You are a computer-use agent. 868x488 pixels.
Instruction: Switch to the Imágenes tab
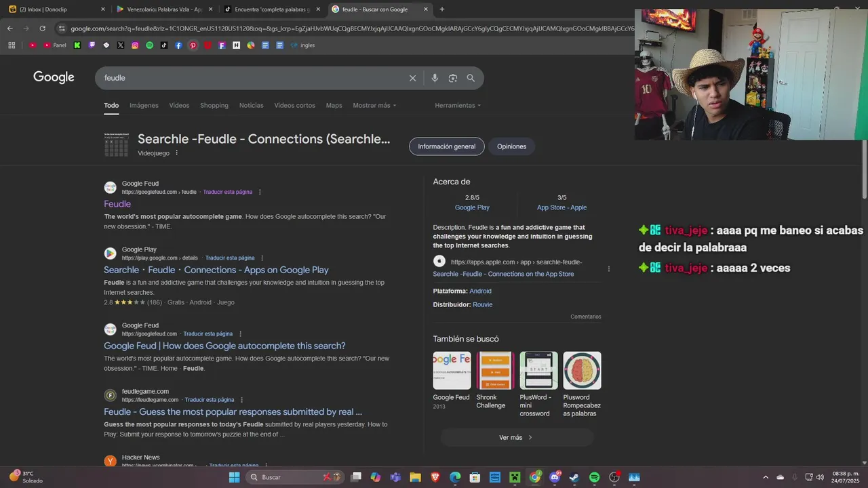(x=144, y=106)
